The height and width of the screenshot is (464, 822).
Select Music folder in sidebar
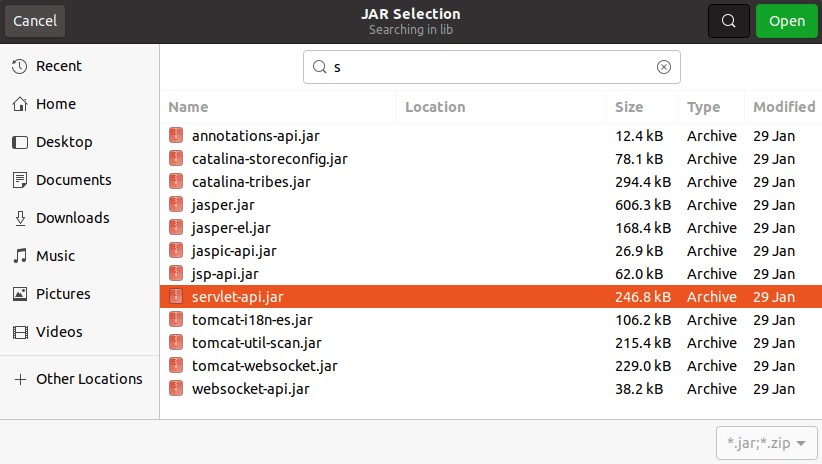pyautogui.click(x=55, y=256)
